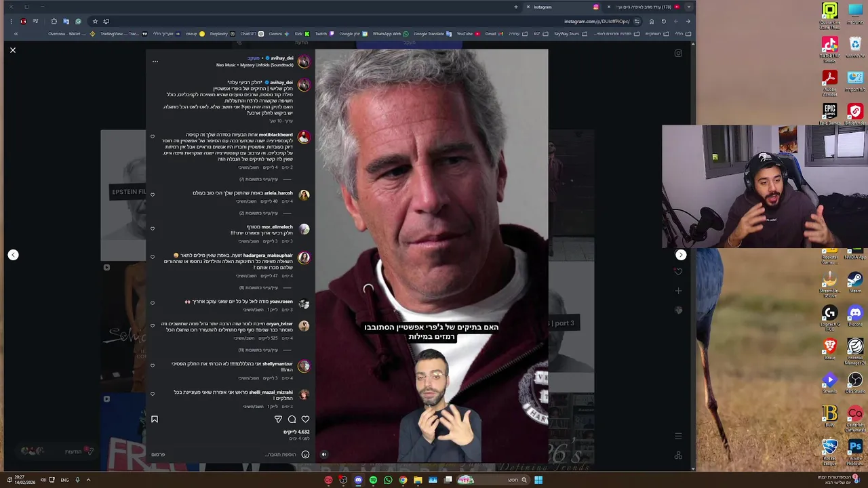Open the Neo Music Mystery Unfolds audio link
The image size is (868, 488).
[255, 65]
